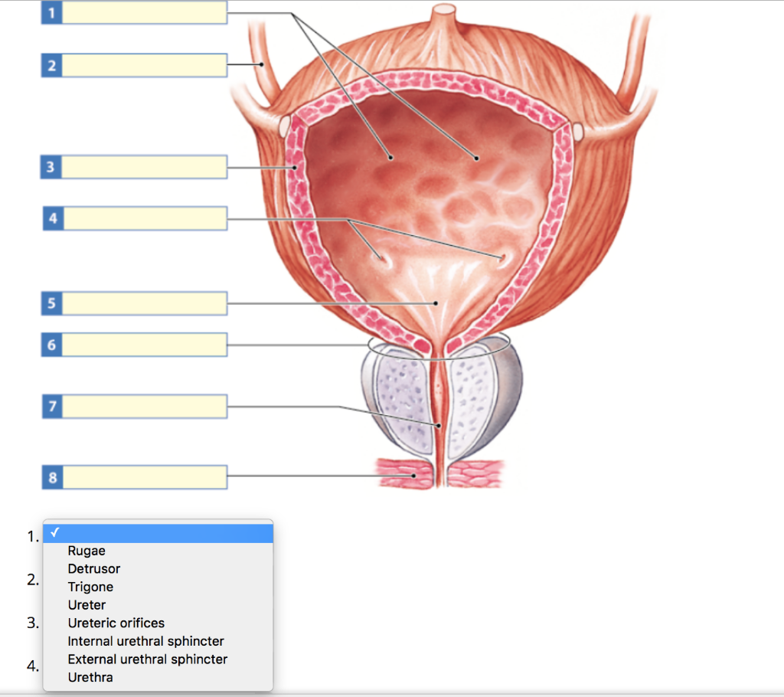784x697 pixels.
Task: Choose Ureteric orifices from the list
Action: point(116,623)
